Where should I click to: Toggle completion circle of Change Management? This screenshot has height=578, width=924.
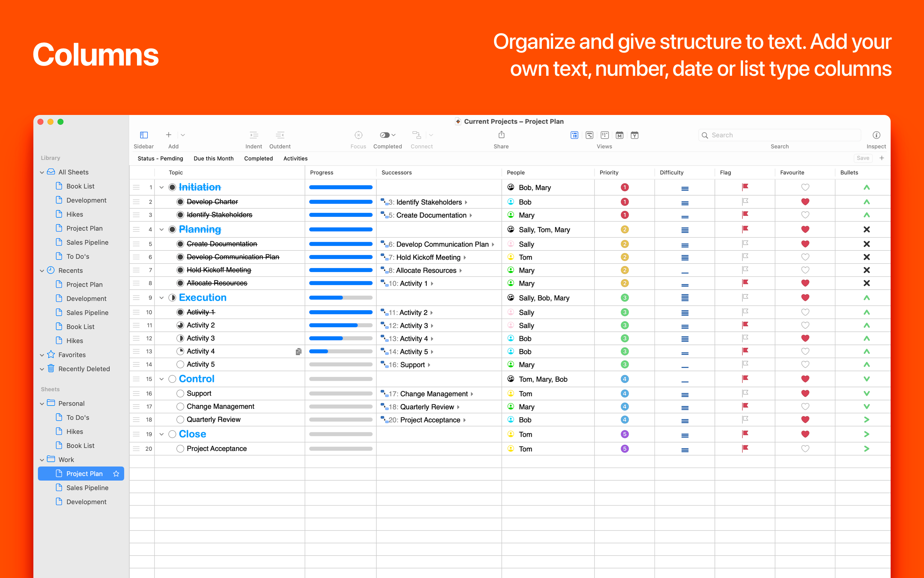(180, 406)
